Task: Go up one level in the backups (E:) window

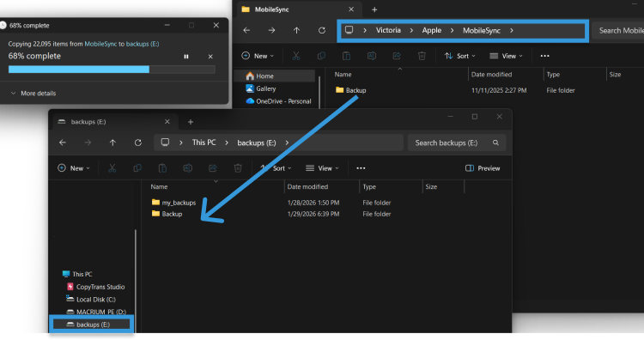Action: [x=112, y=143]
